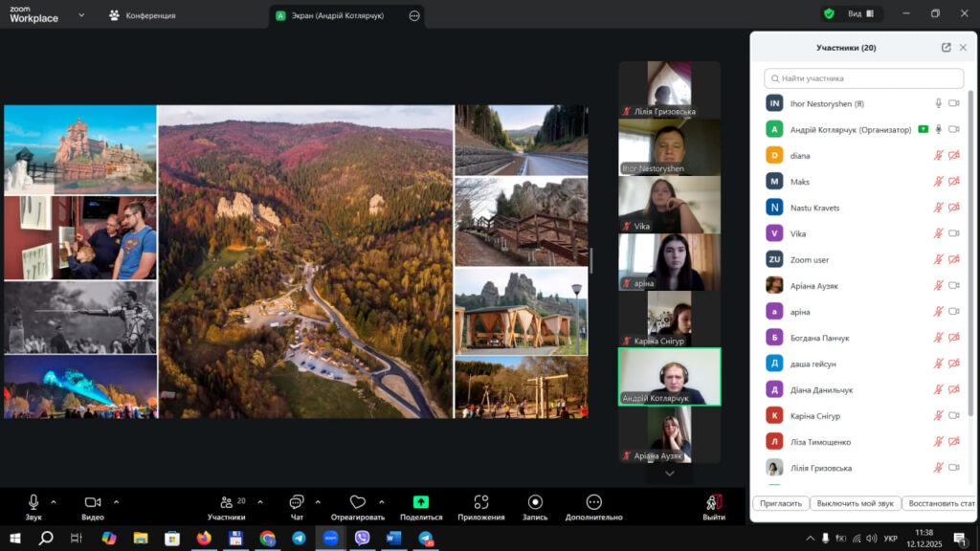Expand video options arrow next to Видео
Screen dimensions: 980x551
pos(117,501)
